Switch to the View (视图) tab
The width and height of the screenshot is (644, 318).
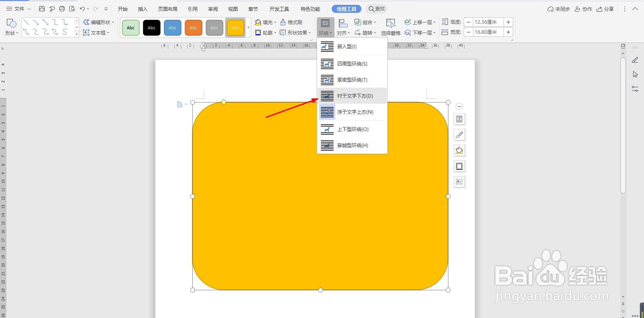[233, 9]
